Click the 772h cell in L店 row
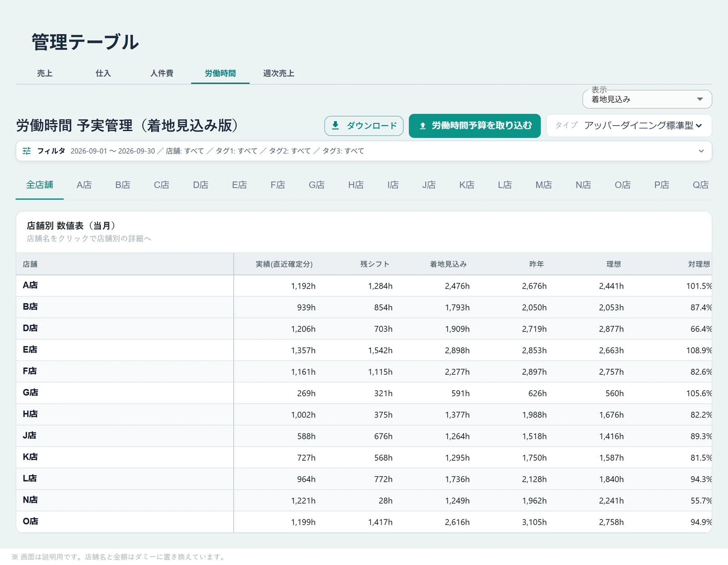This screenshot has width=728, height=565. coord(383,479)
